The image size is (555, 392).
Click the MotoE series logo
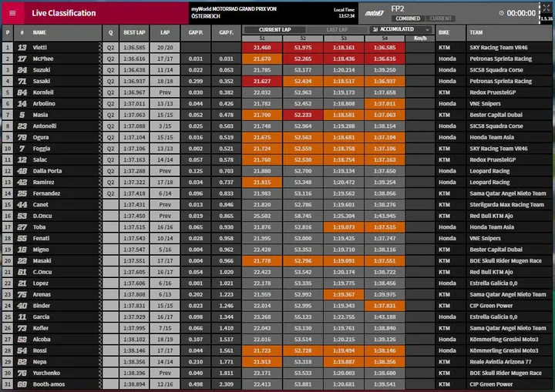click(x=374, y=13)
